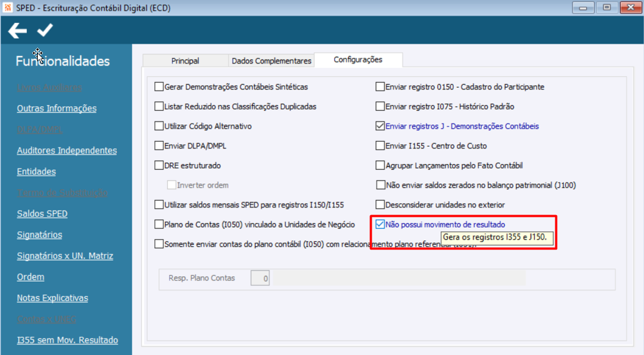644x355 pixels.
Task: Check Plano de Contas (I050) vinculado option
Action: point(159,224)
